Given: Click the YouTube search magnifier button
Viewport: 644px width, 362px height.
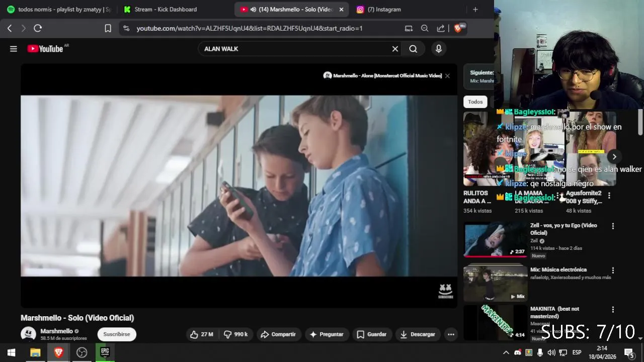Looking at the screenshot, I should [x=413, y=49].
